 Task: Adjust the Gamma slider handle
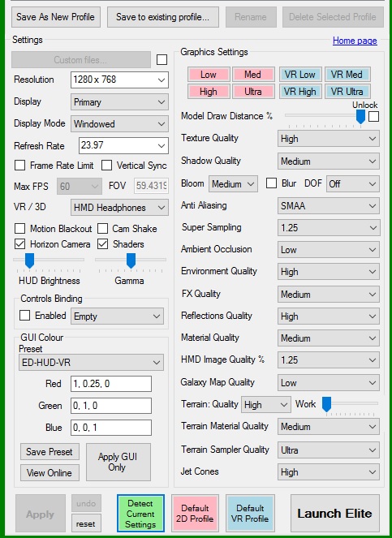(131, 260)
